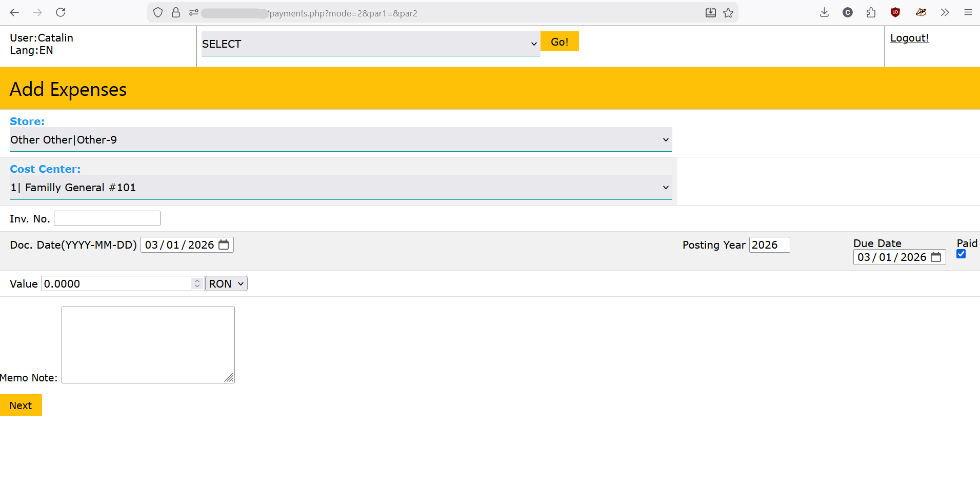Open the extensions puzzle icon
980x488 pixels.
pos(871,12)
